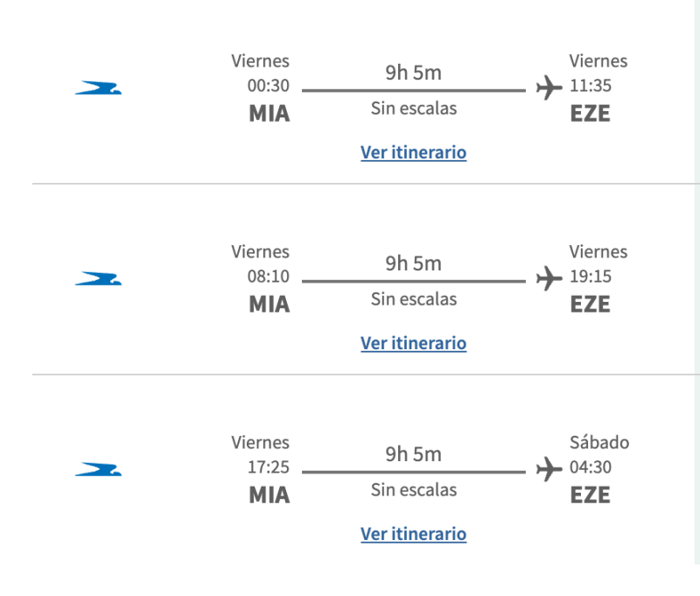Click the 19:15 arrival time
The width and height of the screenshot is (700, 596).
pyautogui.click(x=591, y=277)
